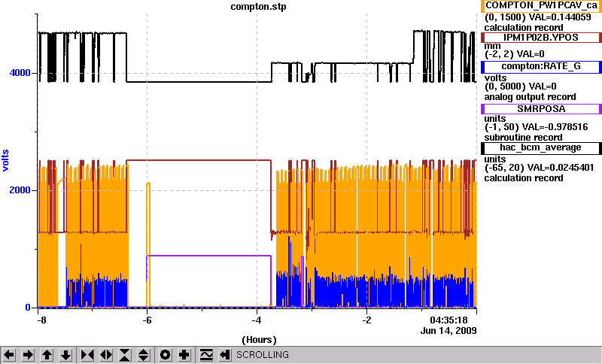602x364 pixels.
Task: Pan the graph left with the left arrow button
Action: [9, 355]
